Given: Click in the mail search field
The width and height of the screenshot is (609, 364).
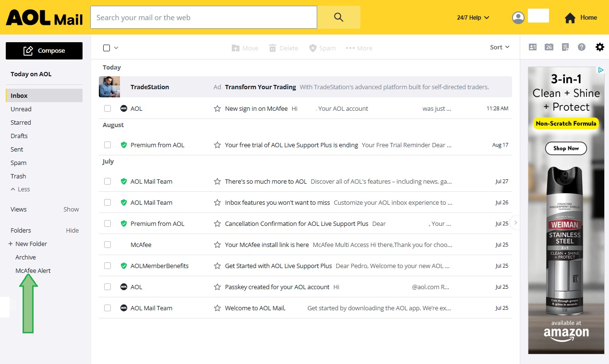Looking at the screenshot, I should pos(203,17).
